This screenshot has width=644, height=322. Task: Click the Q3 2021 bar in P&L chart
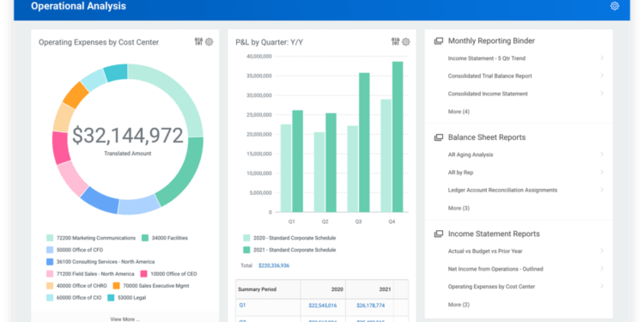(364, 143)
